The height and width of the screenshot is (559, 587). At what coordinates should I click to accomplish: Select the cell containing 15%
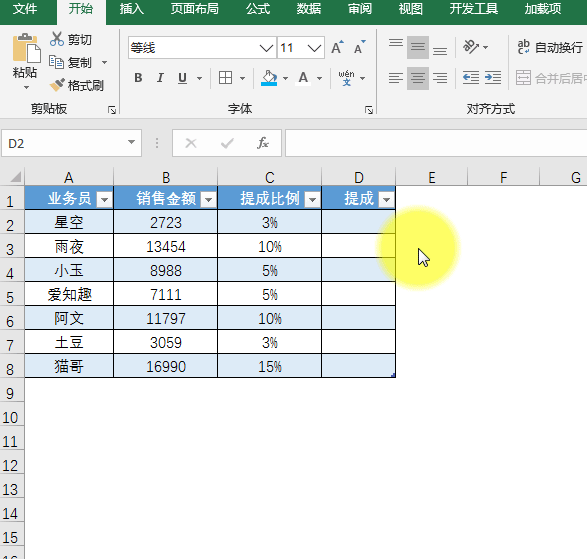pyautogui.click(x=270, y=366)
